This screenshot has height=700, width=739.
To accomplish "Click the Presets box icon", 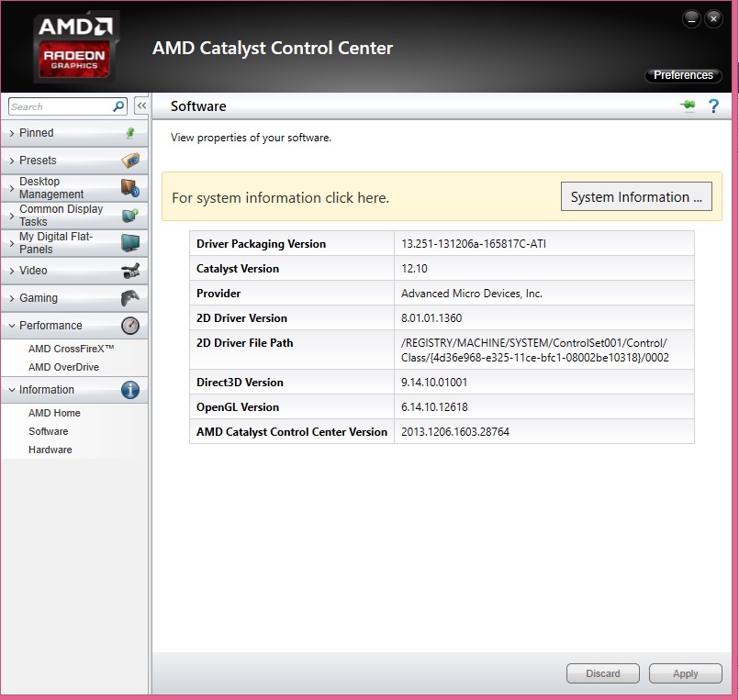I will click(130, 161).
